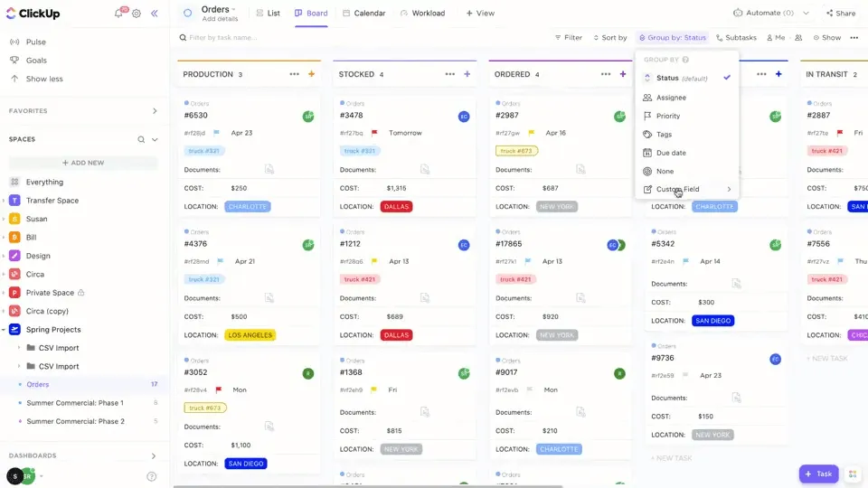Open the app grid icon bottom right

(853, 474)
